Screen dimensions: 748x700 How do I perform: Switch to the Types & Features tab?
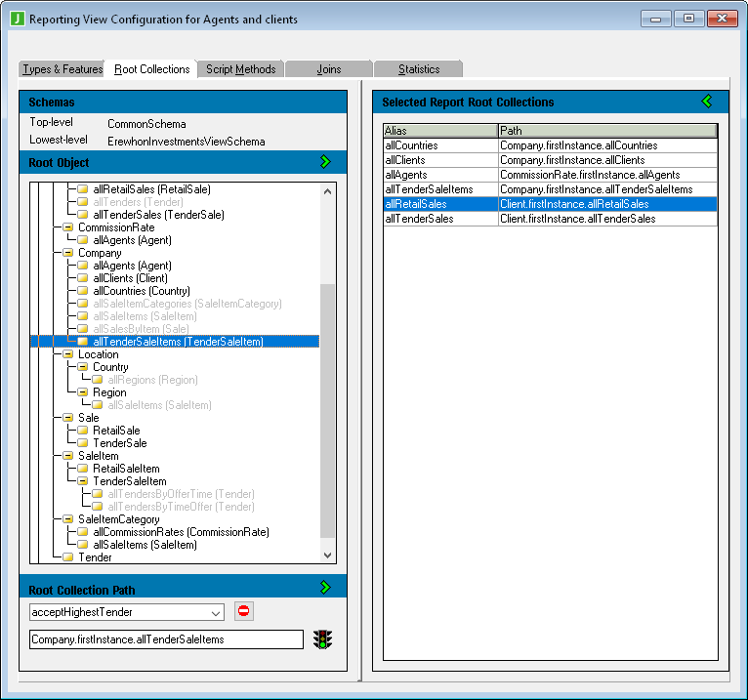click(62, 69)
